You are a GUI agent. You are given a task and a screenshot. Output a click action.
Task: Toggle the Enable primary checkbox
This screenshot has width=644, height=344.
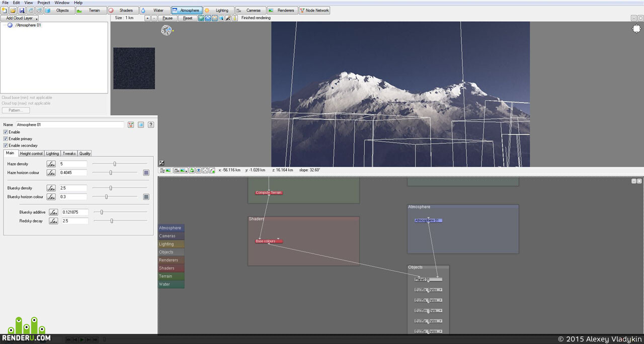pyautogui.click(x=6, y=139)
